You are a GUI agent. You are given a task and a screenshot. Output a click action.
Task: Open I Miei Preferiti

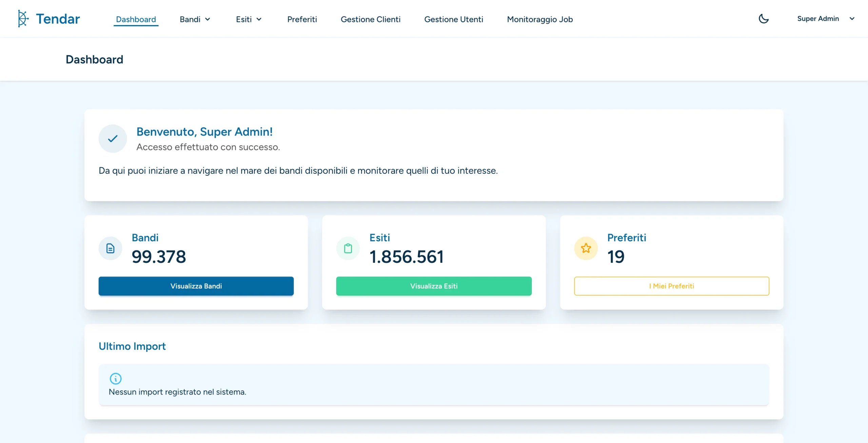point(671,286)
